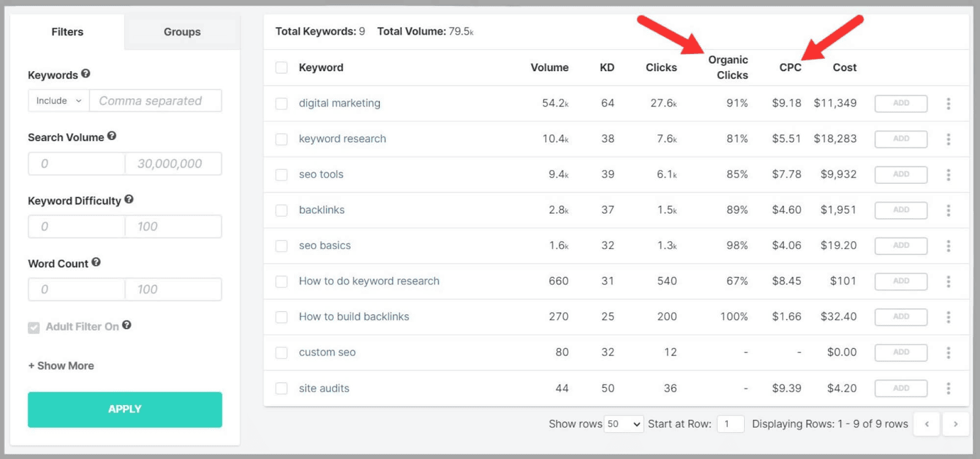Toggle the Adult Filter On checkbox
Viewport: 980px width, 459px height.
click(34, 327)
